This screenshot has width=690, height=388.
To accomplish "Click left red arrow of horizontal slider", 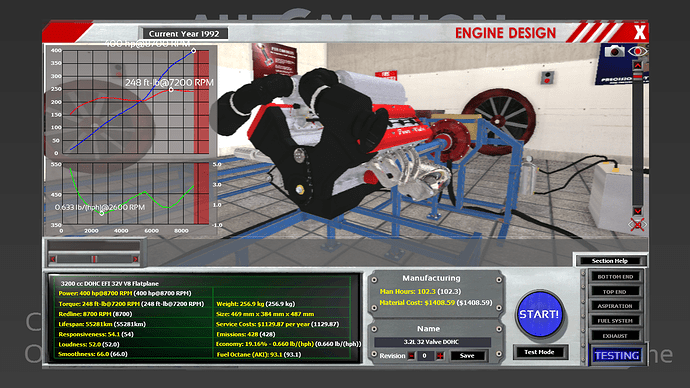I will coord(53,259).
